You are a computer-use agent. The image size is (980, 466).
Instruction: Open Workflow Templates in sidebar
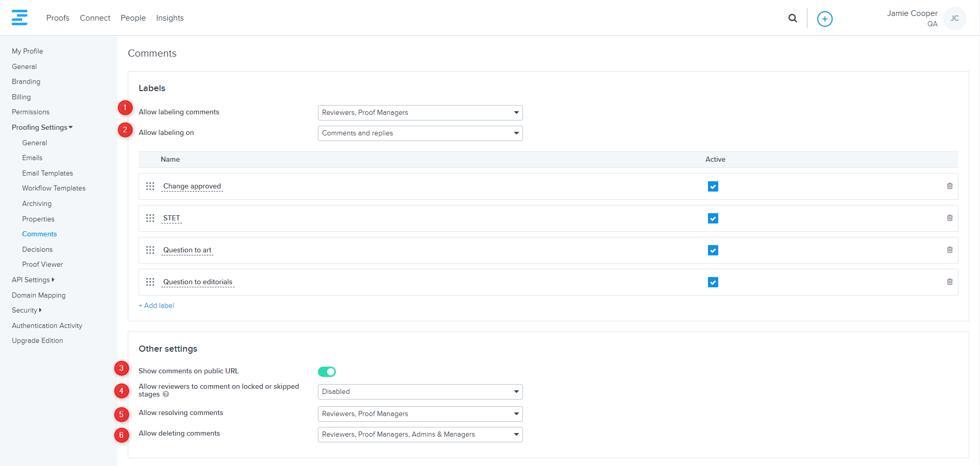pyautogui.click(x=54, y=188)
